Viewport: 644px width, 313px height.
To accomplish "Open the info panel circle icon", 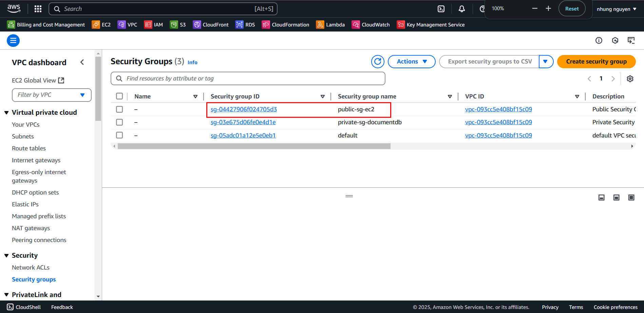I will click(x=599, y=40).
